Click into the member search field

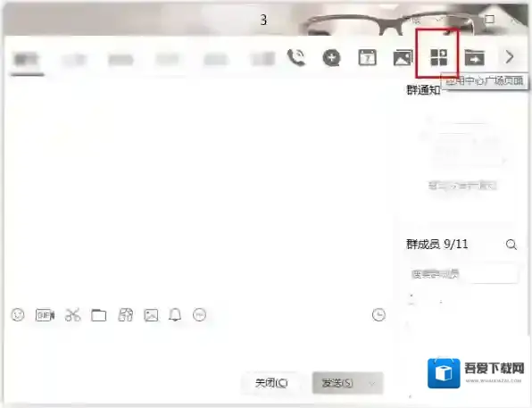(463, 273)
